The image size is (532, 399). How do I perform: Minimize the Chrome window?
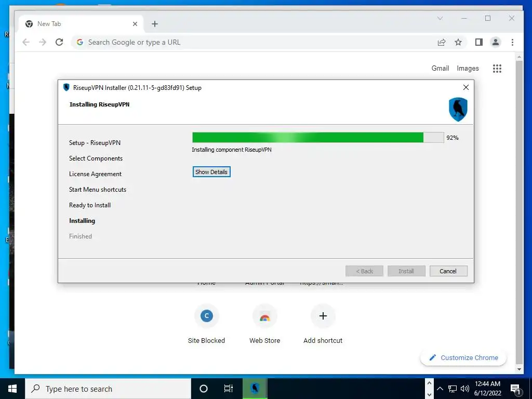coord(464,18)
